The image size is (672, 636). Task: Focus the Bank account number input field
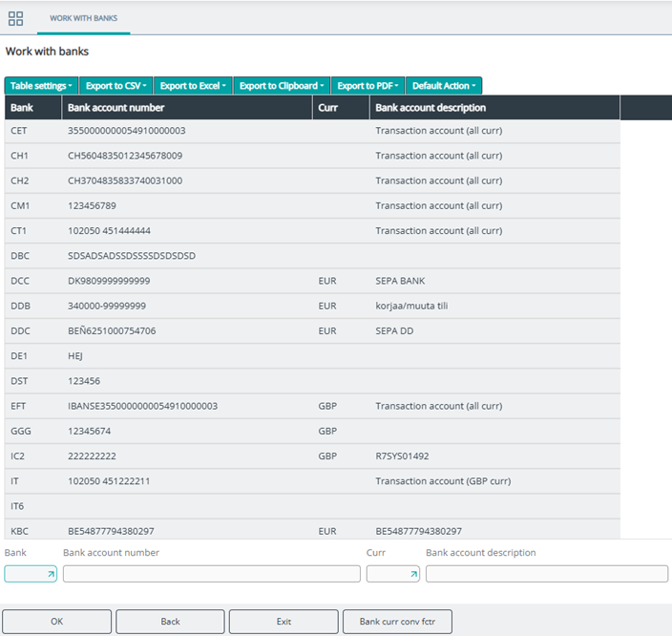212,574
